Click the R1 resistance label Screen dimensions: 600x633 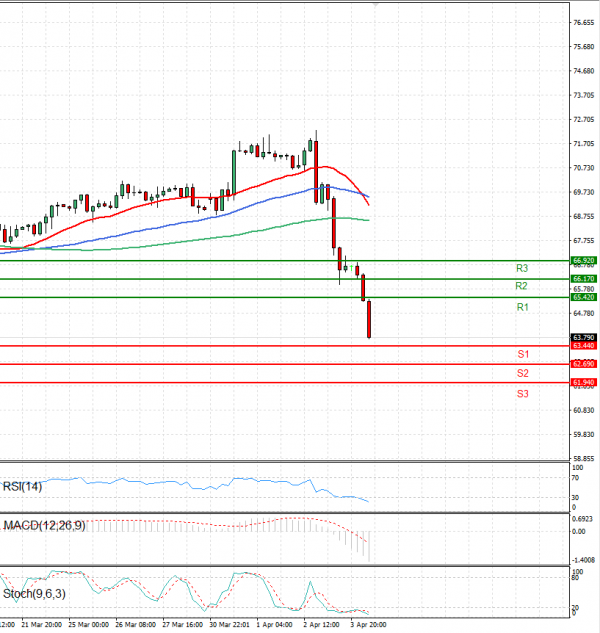522,307
